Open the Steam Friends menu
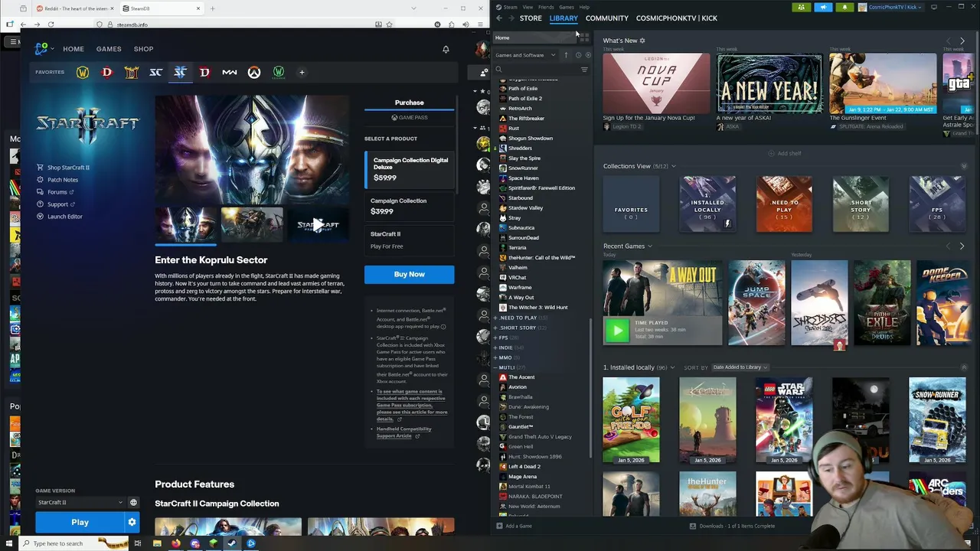The image size is (980, 551). (x=546, y=7)
